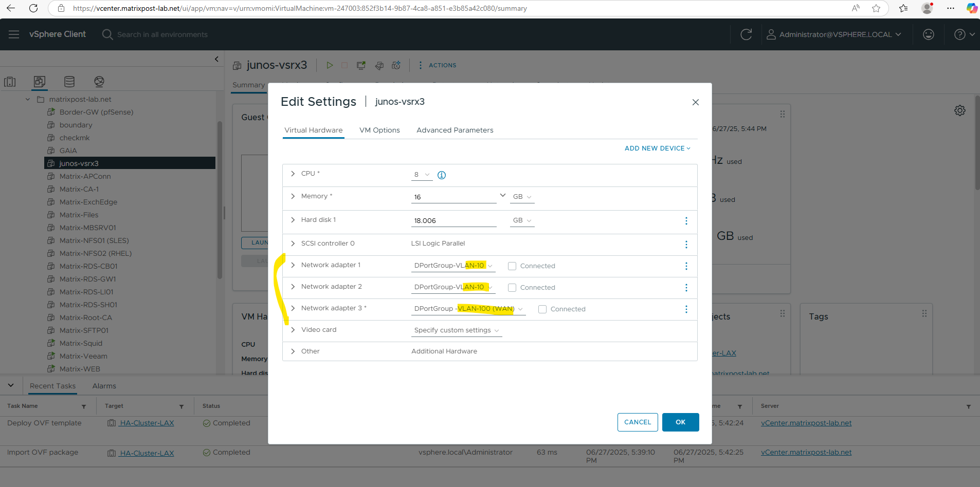This screenshot has height=487, width=980.
Task: Launch the VM console icon
Action: [361, 65]
